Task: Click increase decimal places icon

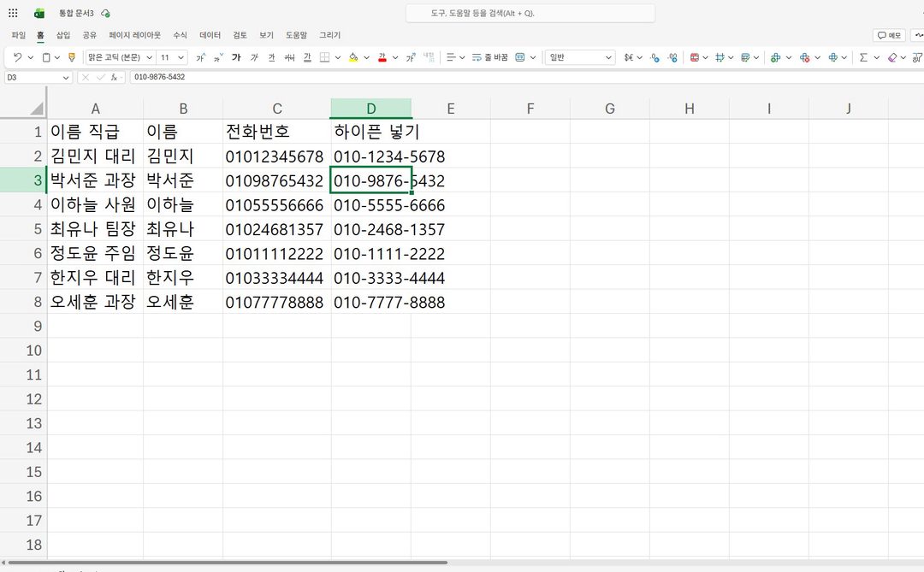Action: [x=672, y=57]
